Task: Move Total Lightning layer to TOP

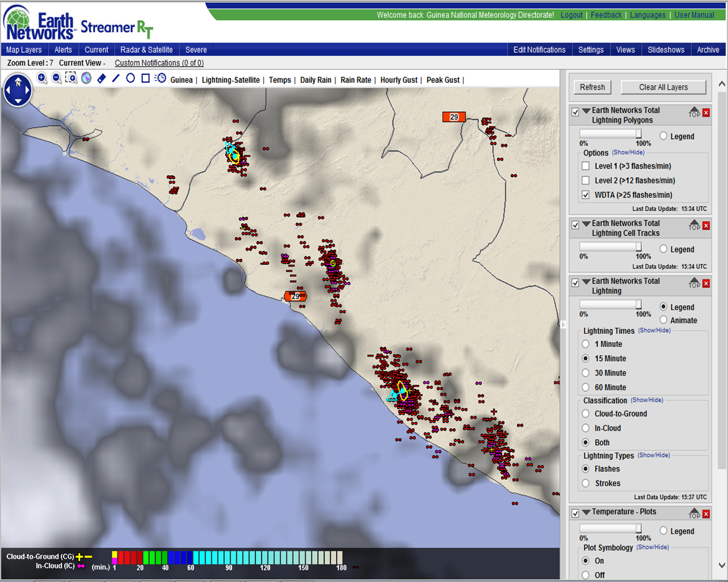Action: 695,283
